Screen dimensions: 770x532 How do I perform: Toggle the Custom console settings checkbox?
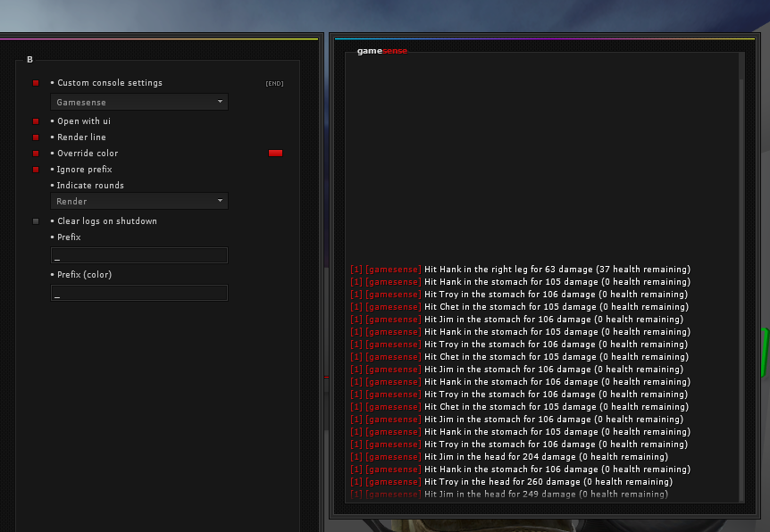36,83
